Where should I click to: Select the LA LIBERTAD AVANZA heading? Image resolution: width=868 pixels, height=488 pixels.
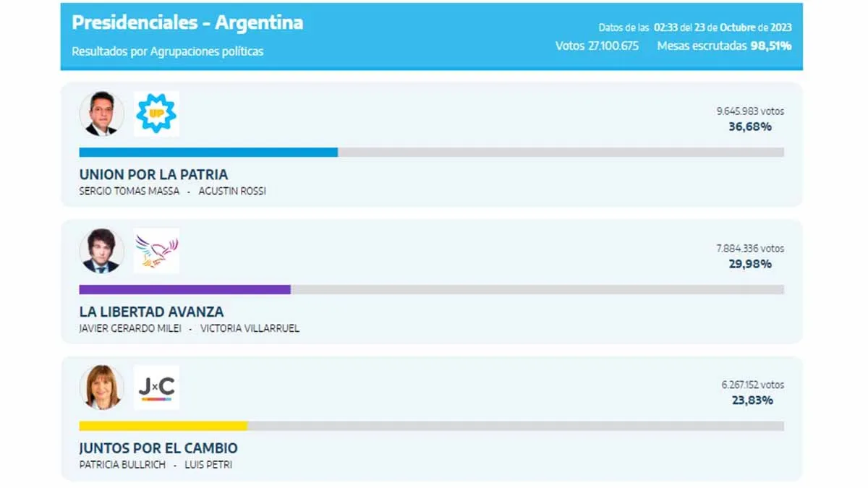tap(151, 312)
